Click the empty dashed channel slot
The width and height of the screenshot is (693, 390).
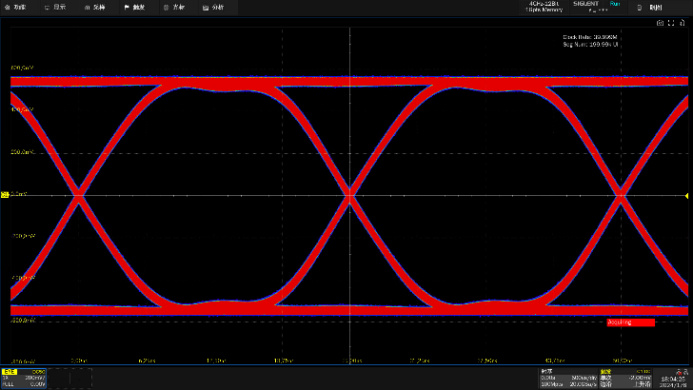tap(70, 378)
